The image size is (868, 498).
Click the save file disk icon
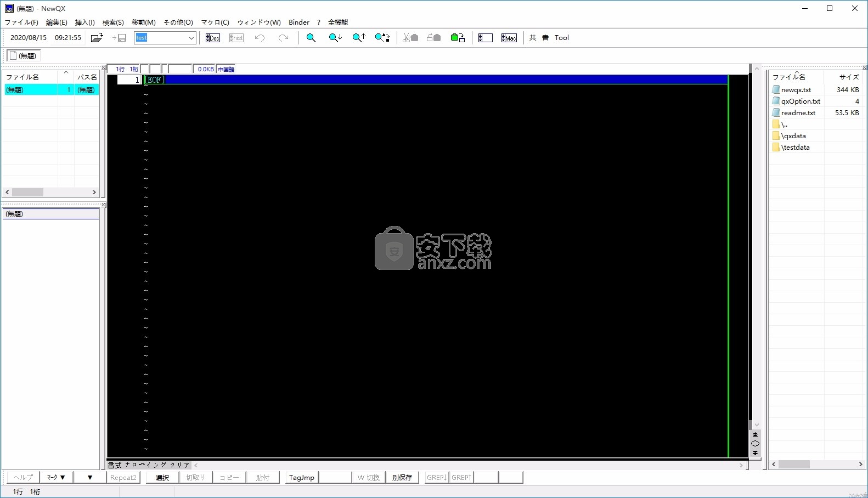[120, 38]
